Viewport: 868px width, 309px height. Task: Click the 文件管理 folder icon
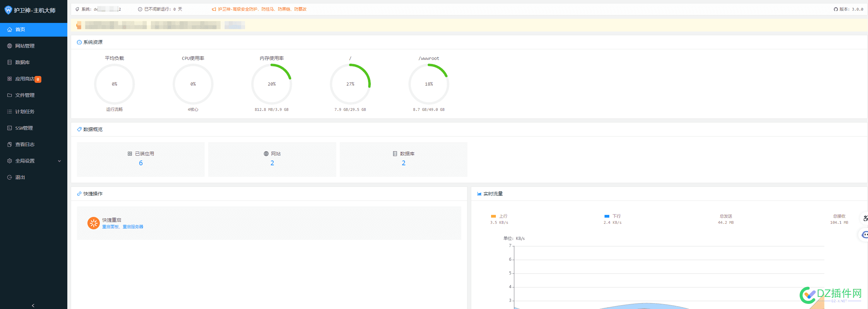pos(10,95)
